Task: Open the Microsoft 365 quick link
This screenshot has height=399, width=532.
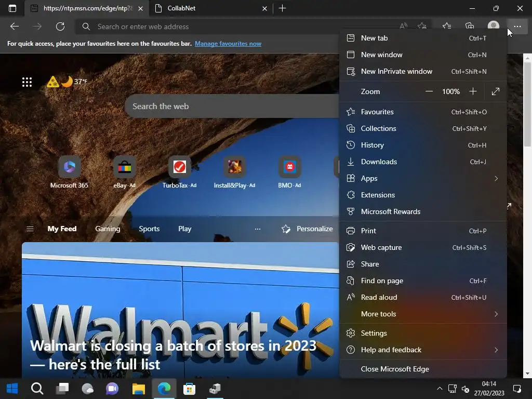Action: click(x=69, y=172)
